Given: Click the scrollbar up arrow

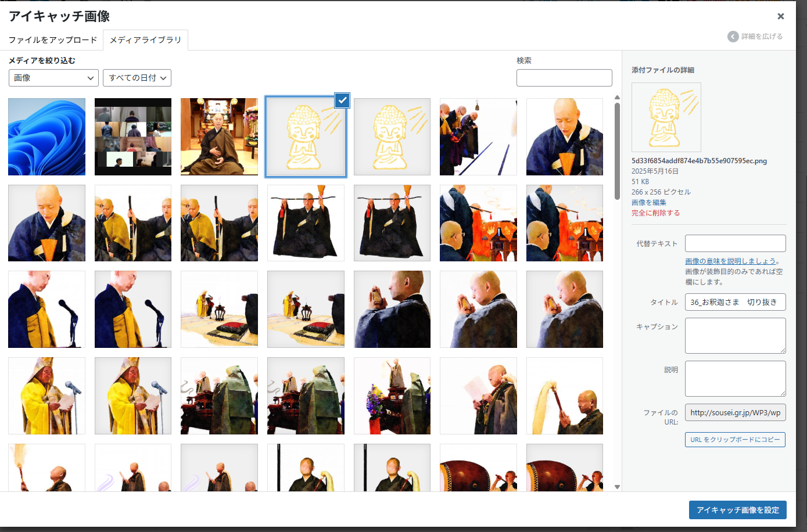Looking at the screenshot, I should tap(617, 98).
